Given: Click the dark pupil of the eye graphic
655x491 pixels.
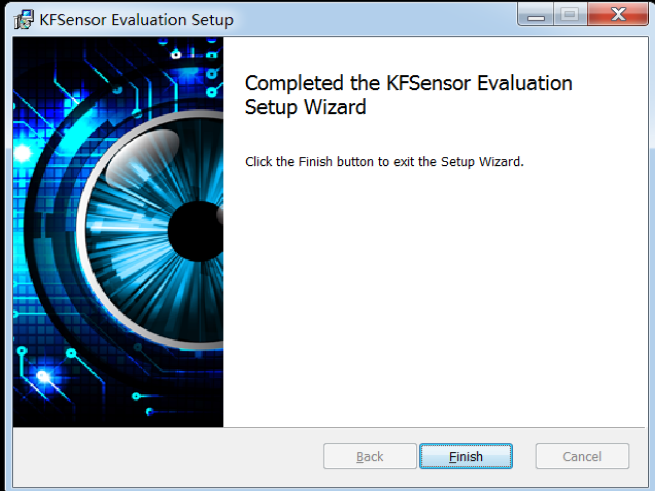Looking at the screenshot, I should (x=194, y=230).
